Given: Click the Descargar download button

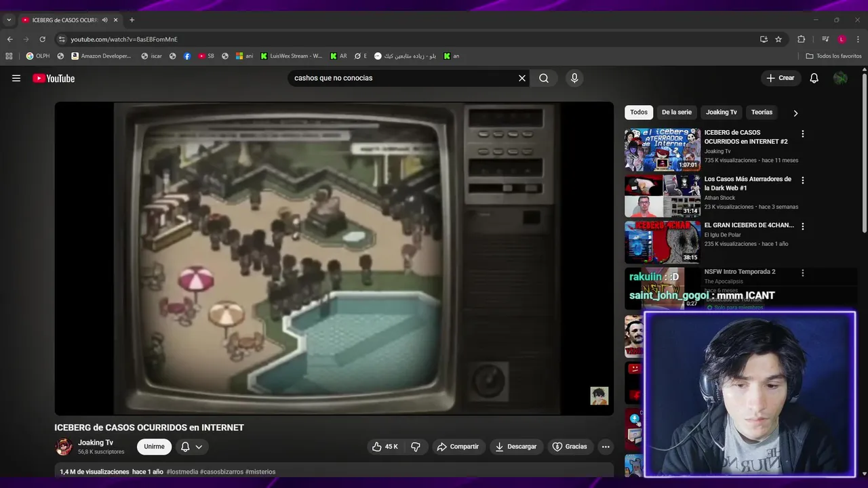Looking at the screenshot, I should (x=517, y=447).
